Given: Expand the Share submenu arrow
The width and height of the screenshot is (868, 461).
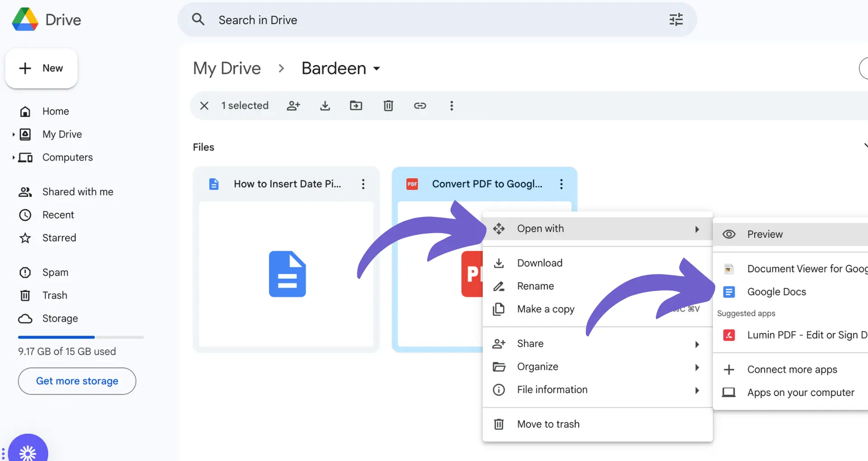Looking at the screenshot, I should 697,344.
